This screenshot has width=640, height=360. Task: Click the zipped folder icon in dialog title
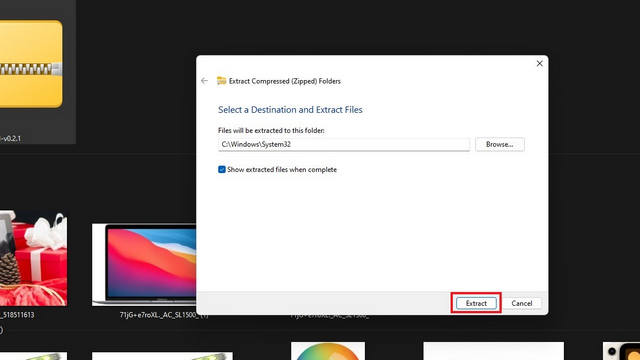221,81
